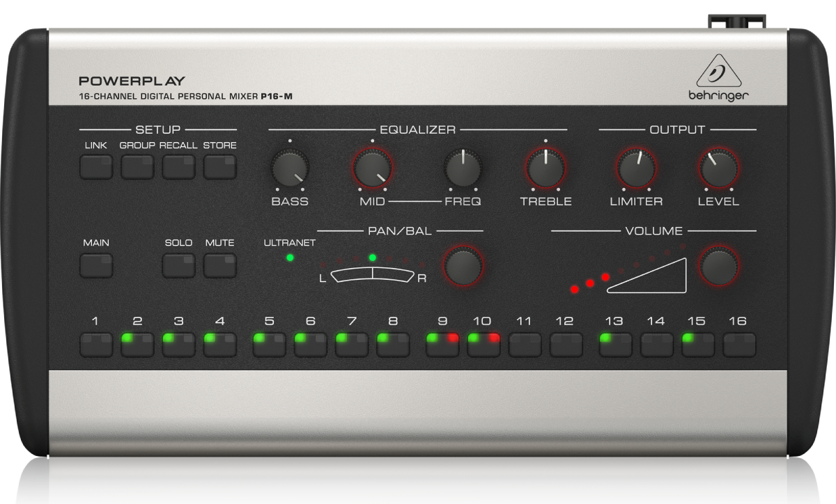Click the output LEVEL knob
The height and width of the screenshot is (504, 836).
pyautogui.click(x=719, y=168)
